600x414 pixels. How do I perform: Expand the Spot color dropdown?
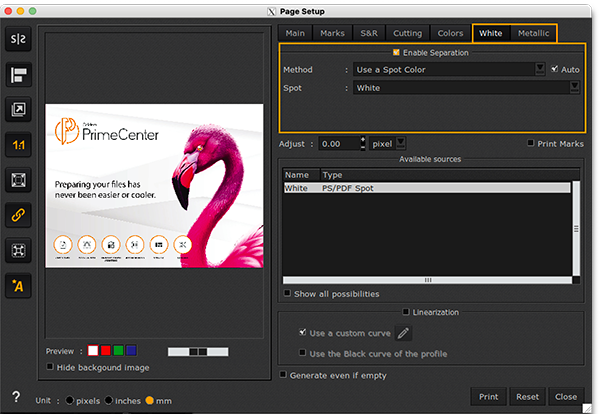tap(575, 88)
